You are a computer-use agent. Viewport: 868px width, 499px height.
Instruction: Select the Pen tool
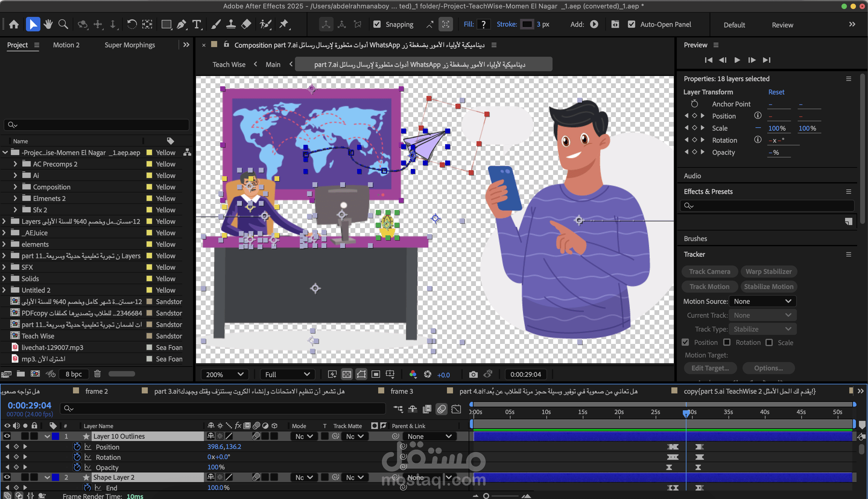click(x=181, y=24)
